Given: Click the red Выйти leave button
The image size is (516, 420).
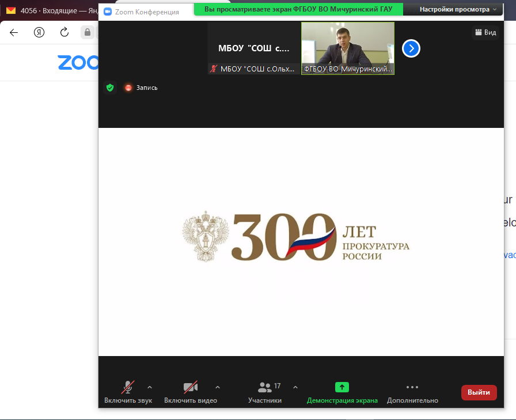Looking at the screenshot, I should click(479, 392).
